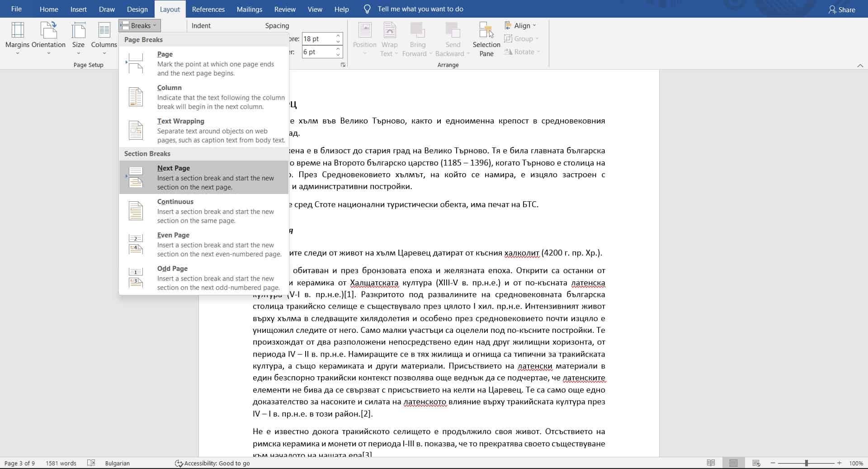Viewport: 868px width, 469px height.
Task: Choose Even Page section break
Action: click(x=203, y=244)
